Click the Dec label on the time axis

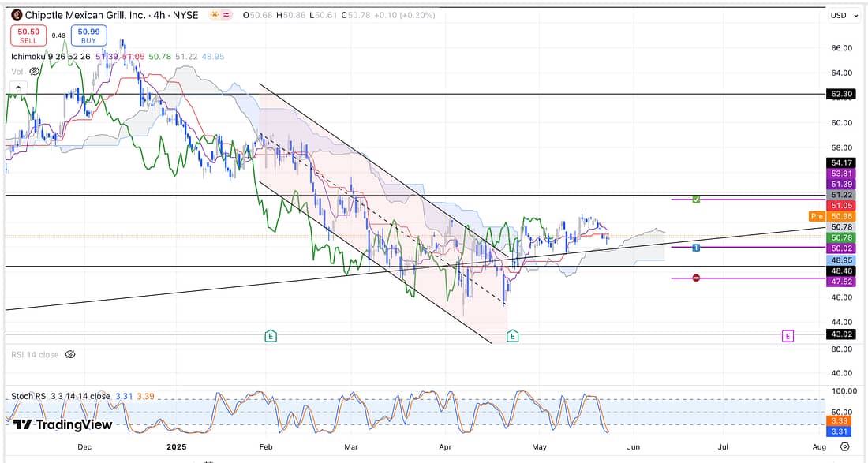(84, 446)
